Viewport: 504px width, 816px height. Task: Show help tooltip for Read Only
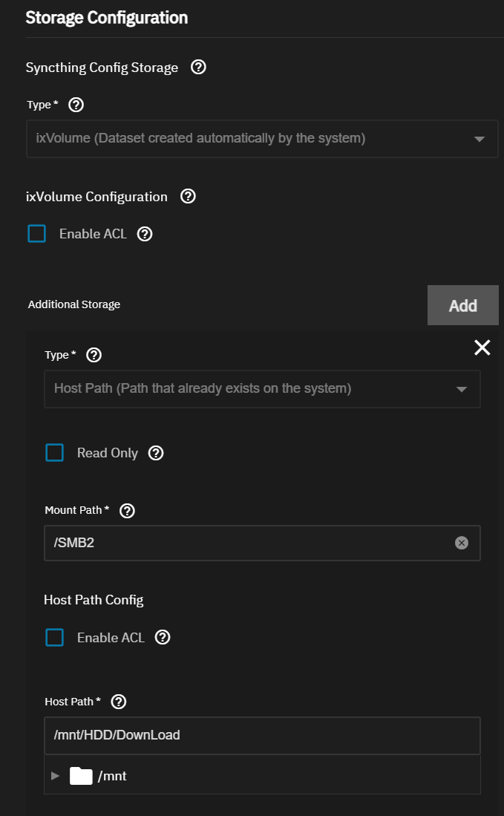156,453
